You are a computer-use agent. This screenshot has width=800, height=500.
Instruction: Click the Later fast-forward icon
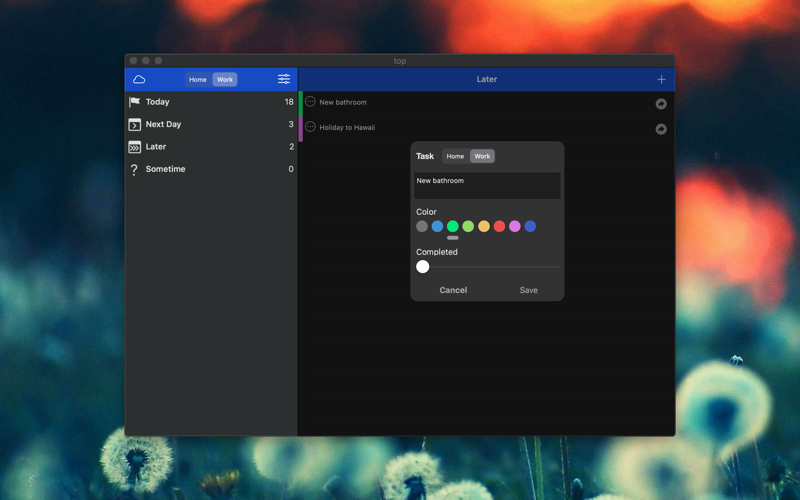click(134, 147)
